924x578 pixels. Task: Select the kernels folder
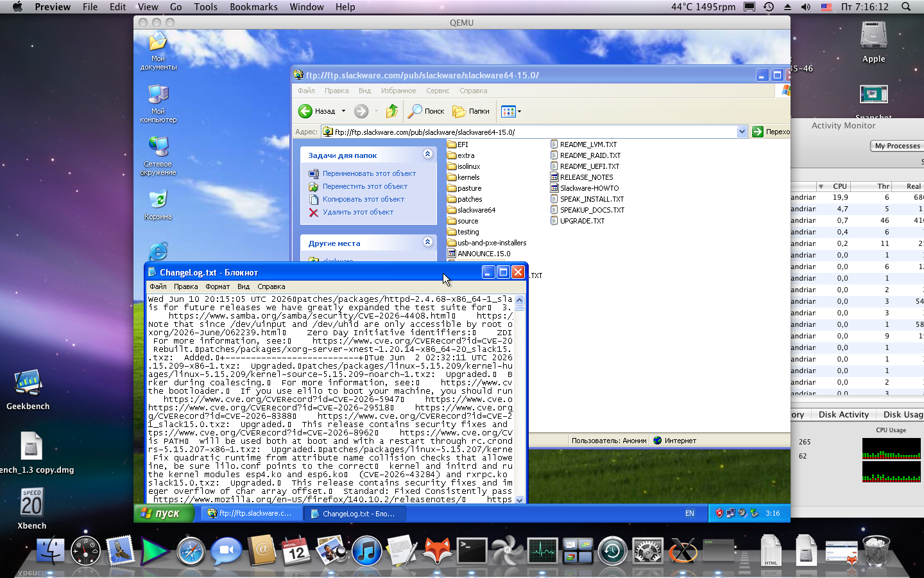click(x=463, y=177)
